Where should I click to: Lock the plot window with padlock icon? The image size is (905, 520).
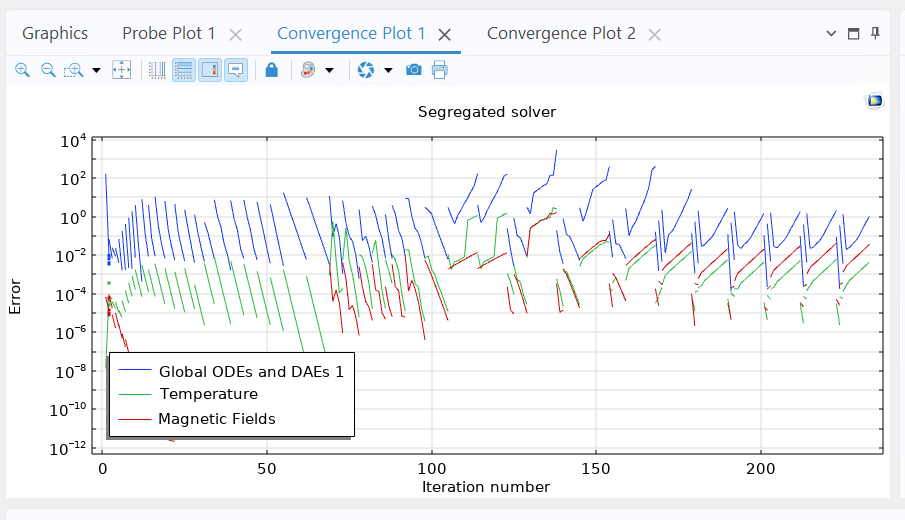point(271,70)
